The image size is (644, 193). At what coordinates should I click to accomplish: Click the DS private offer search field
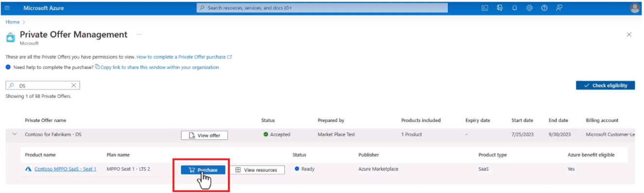click(43, 86)
